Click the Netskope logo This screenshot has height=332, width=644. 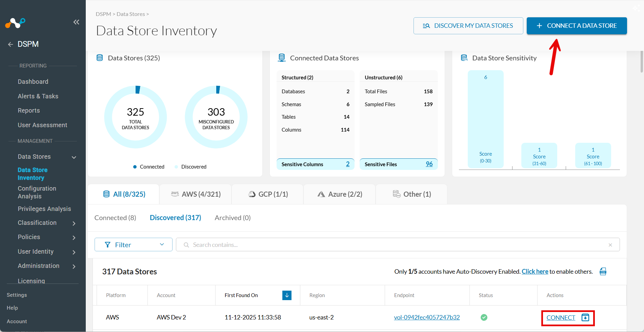[x=15, y=23]
